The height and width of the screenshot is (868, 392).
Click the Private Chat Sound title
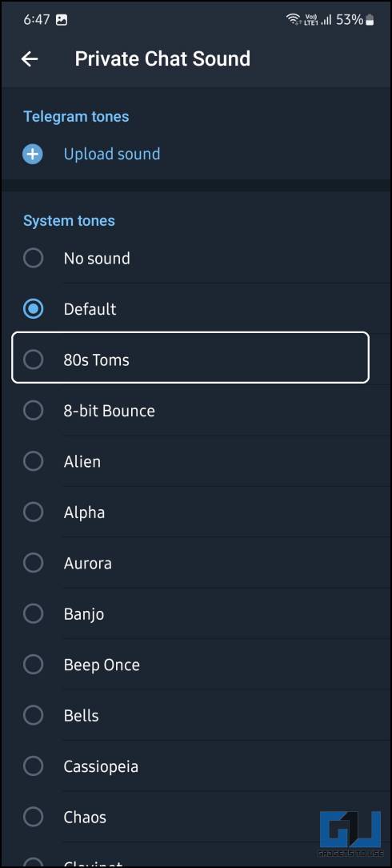[x=162, y=58]
